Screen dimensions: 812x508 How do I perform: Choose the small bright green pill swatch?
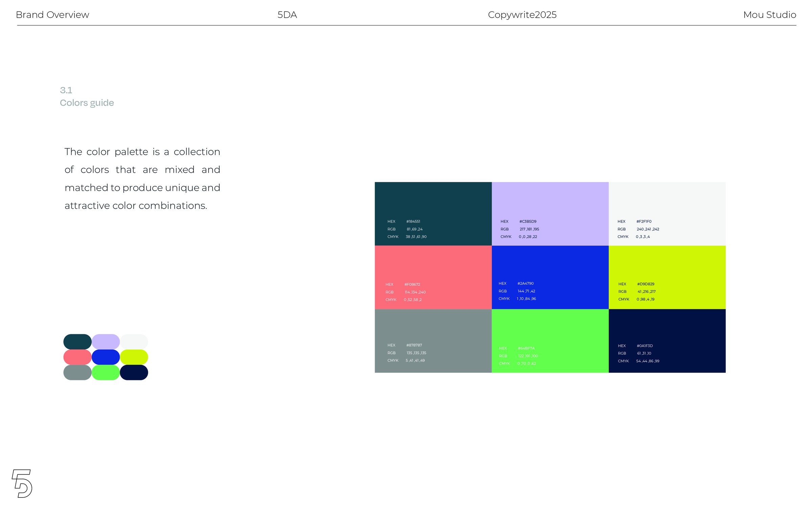tap(106, 373)
